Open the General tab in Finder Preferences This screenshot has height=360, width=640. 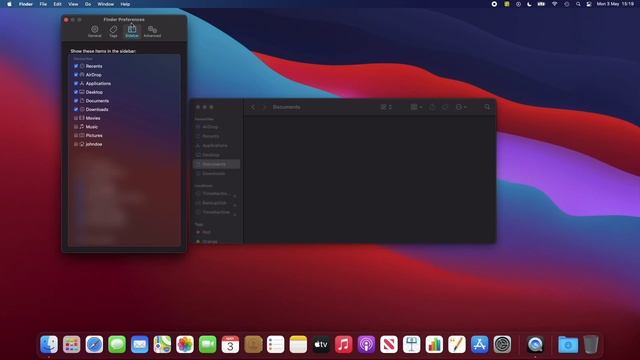pos(95,31)
